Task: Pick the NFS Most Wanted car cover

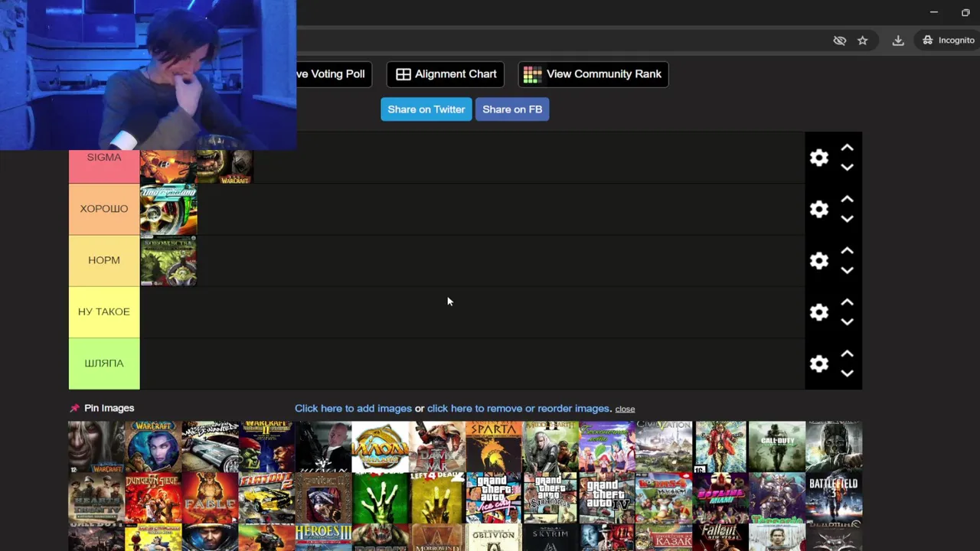Action: pos(210,446)
